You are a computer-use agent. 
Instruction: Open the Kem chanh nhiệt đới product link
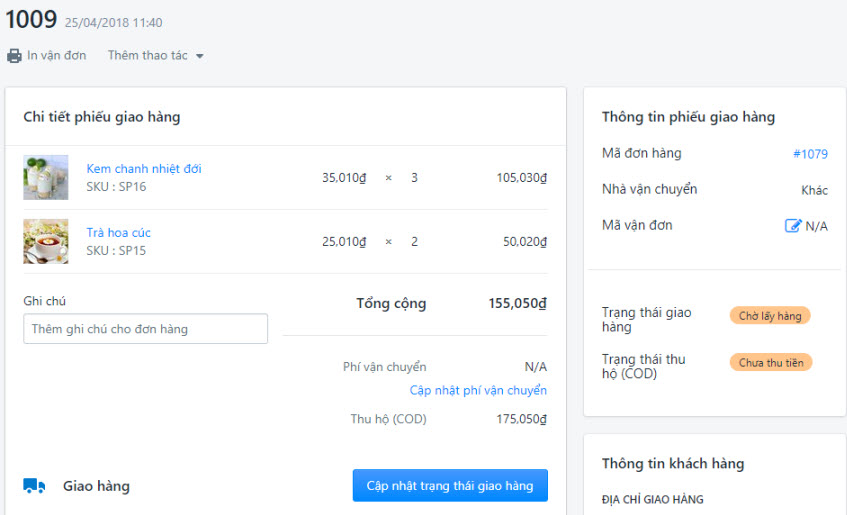(x=144, y=169)
